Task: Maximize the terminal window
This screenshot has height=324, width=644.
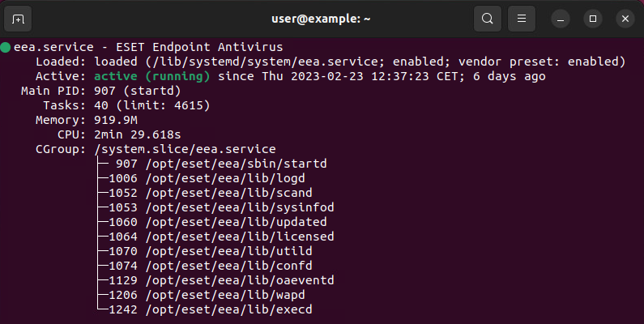Action: (593, 18)
